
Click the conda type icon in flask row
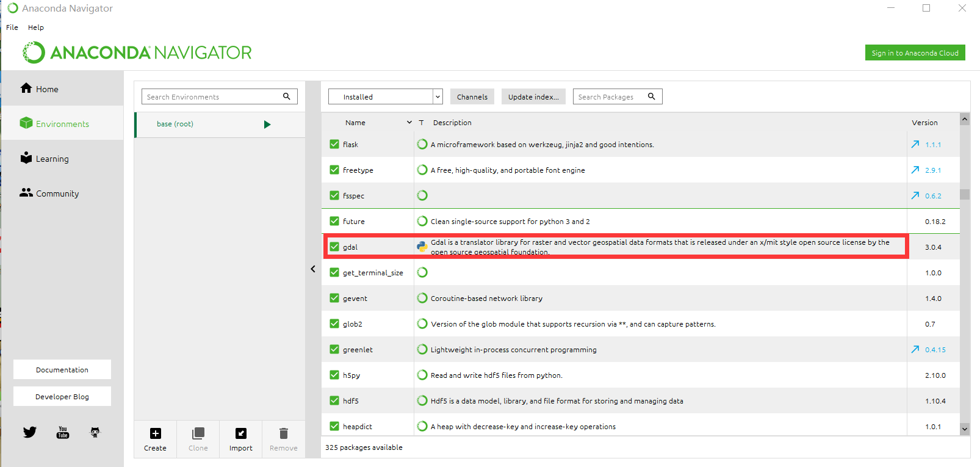tap(422, 144)
